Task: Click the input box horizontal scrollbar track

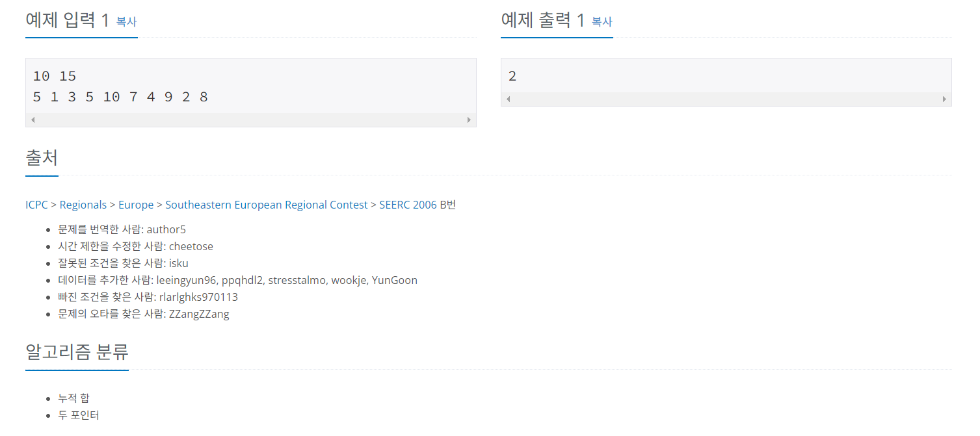Action: click(251, 120)
